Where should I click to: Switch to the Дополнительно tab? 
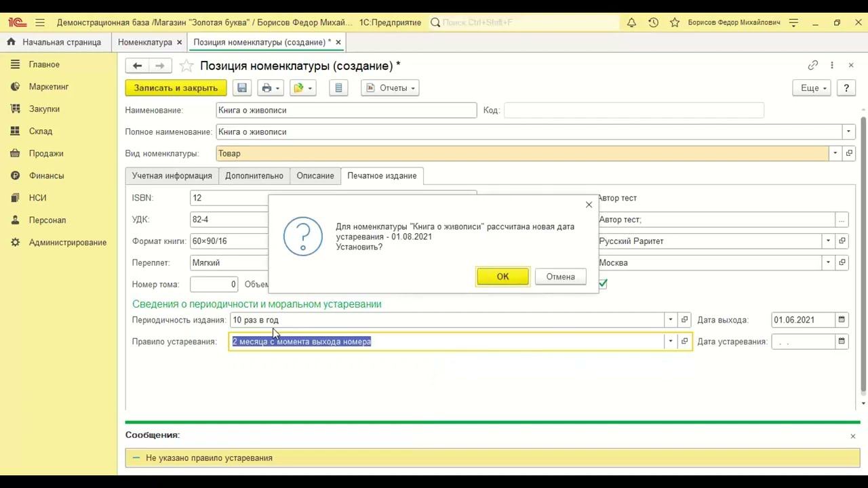pyautogui.click(x=254, y=176)
